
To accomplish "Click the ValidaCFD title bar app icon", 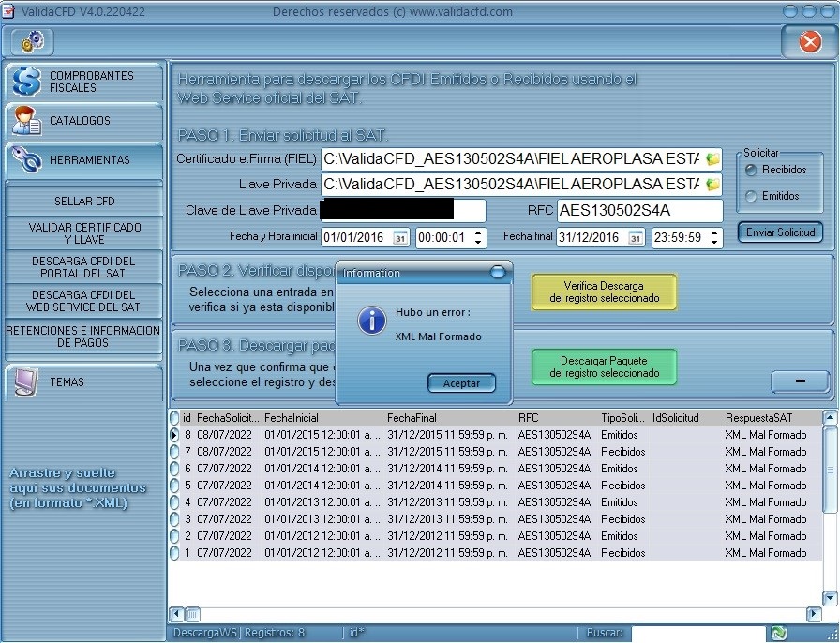I will click(8, 12).
